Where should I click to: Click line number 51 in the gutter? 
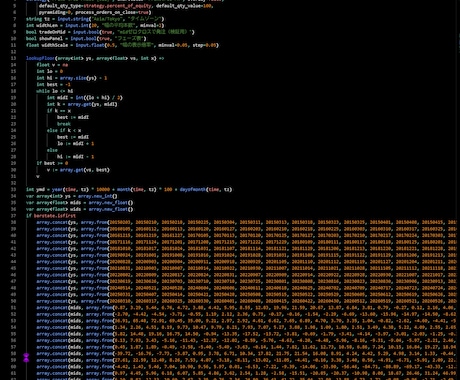14,308
